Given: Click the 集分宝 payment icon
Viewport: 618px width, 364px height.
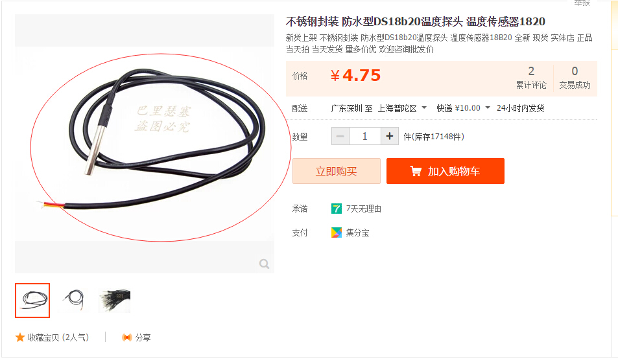Looking at the screenshot, I should coord(336,233).
